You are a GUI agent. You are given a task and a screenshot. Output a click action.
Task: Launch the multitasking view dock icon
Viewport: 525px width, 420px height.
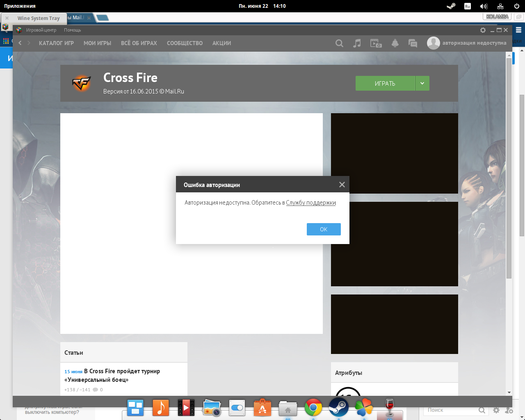[x=135, y=408]
